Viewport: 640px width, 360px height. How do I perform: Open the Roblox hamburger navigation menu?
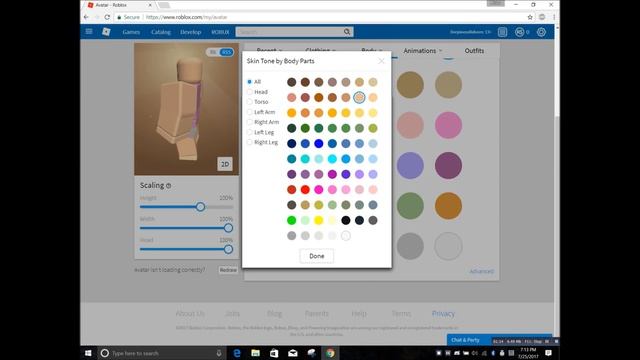point(89,31)
